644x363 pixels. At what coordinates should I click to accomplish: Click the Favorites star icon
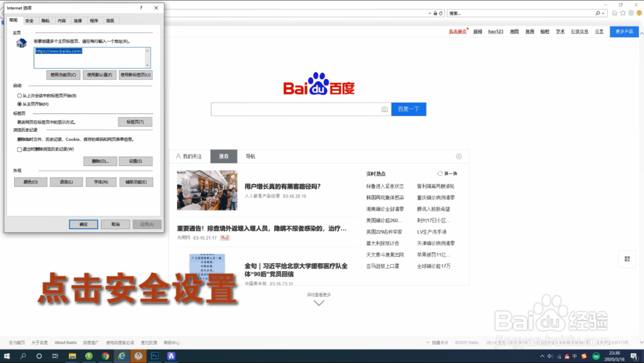tap(623, 13)
